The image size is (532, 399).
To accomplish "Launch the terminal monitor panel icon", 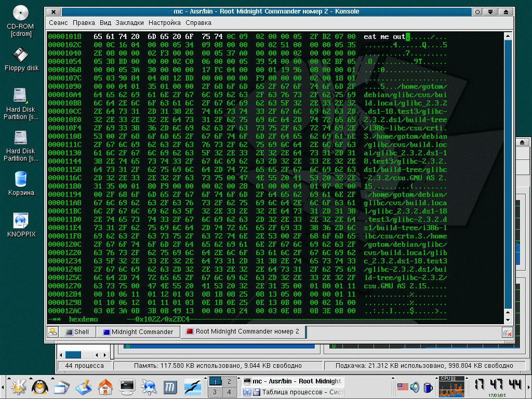I will point(127,387).
